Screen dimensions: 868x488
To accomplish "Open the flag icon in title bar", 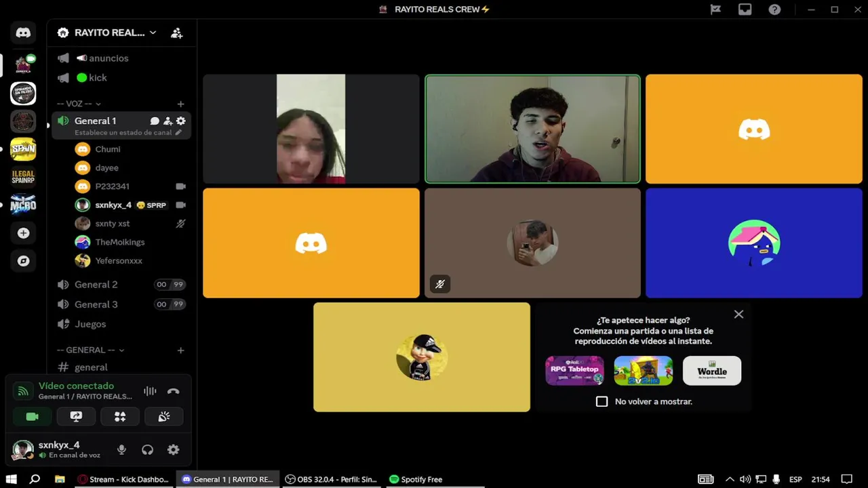I will pos(715,9).
